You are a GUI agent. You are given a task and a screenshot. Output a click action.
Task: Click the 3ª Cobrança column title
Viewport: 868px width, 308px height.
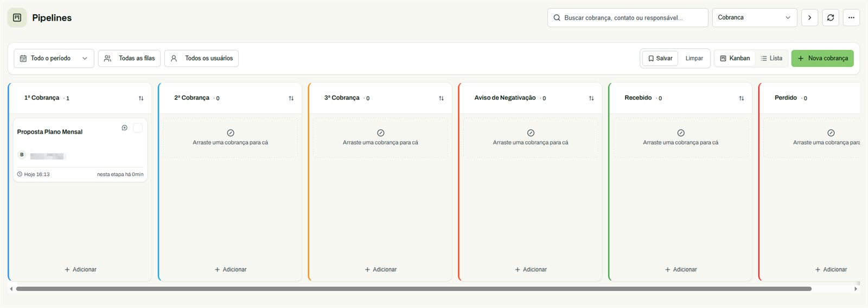pyautogui.click(x=342, y=98)
